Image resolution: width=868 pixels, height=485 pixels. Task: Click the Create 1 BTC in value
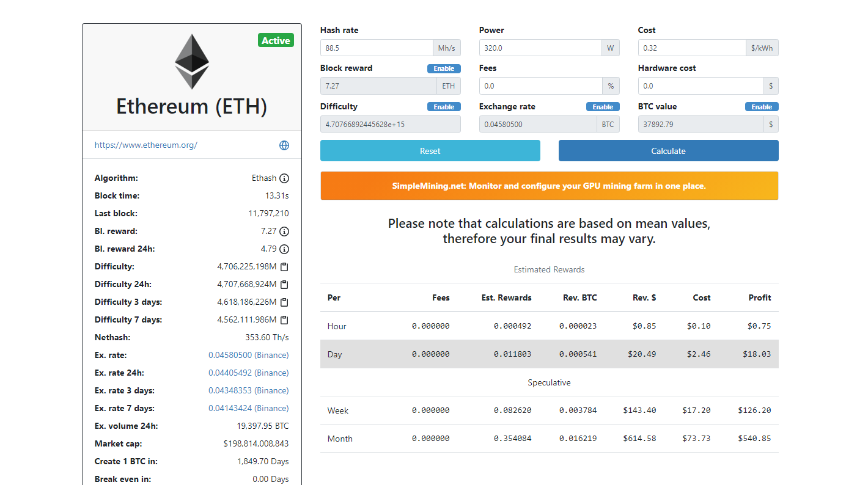click(x=263, y=462)
